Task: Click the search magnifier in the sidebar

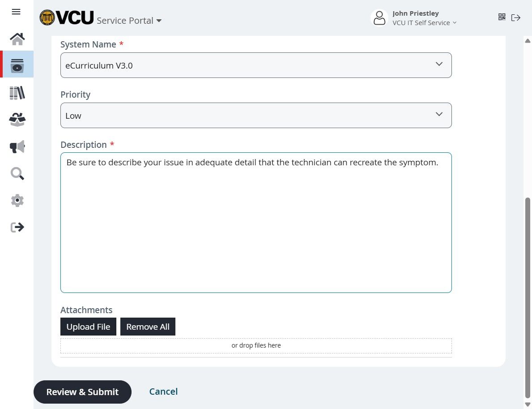Action: 17,173
